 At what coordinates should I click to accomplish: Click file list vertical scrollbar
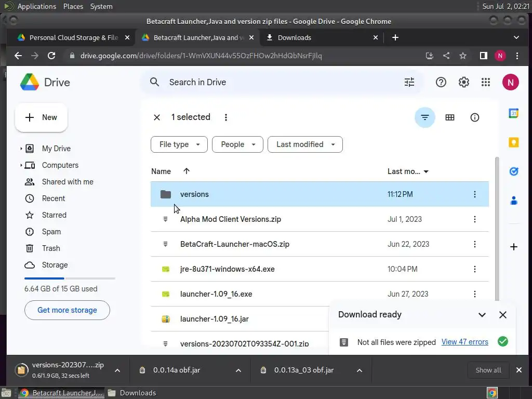(x=497, y=229)
